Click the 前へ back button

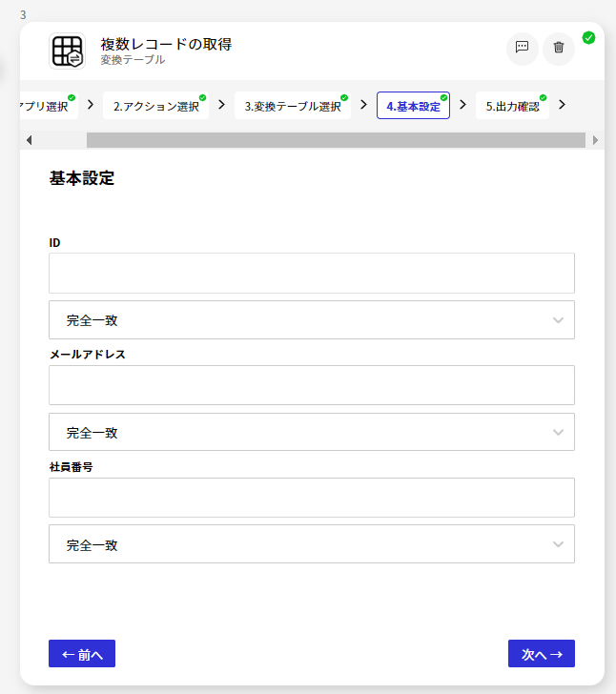[x=82, y=653]
